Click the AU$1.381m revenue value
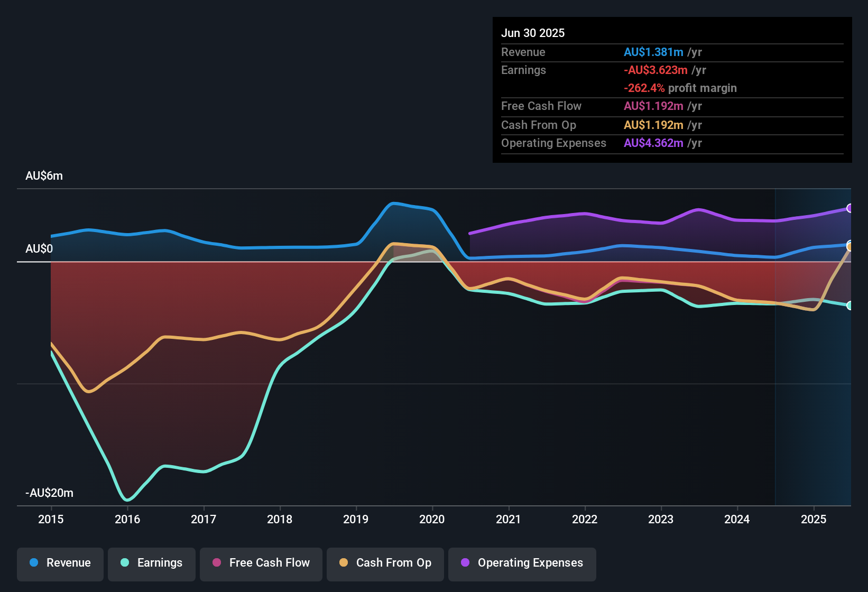Viewport: 868px width, 592px height. pyautogui.click(x=653, y=52)
